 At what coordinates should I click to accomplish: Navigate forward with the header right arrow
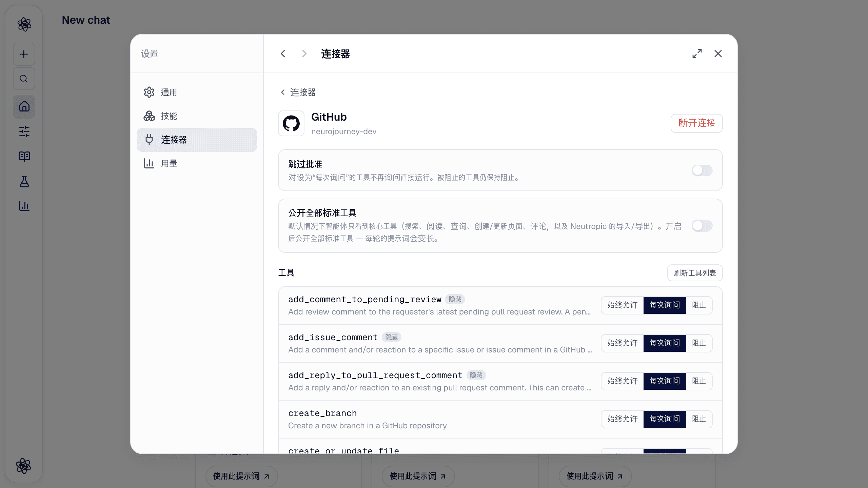pos(304,54)
